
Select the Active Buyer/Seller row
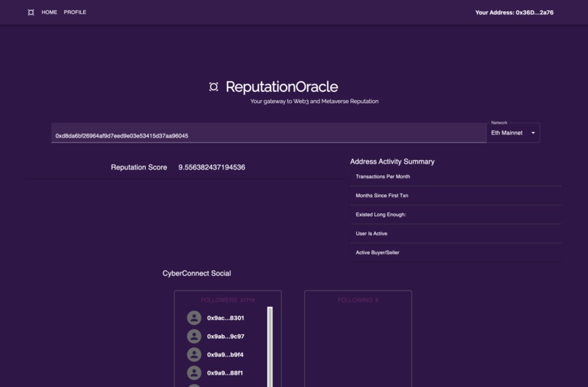pos(456,253)
